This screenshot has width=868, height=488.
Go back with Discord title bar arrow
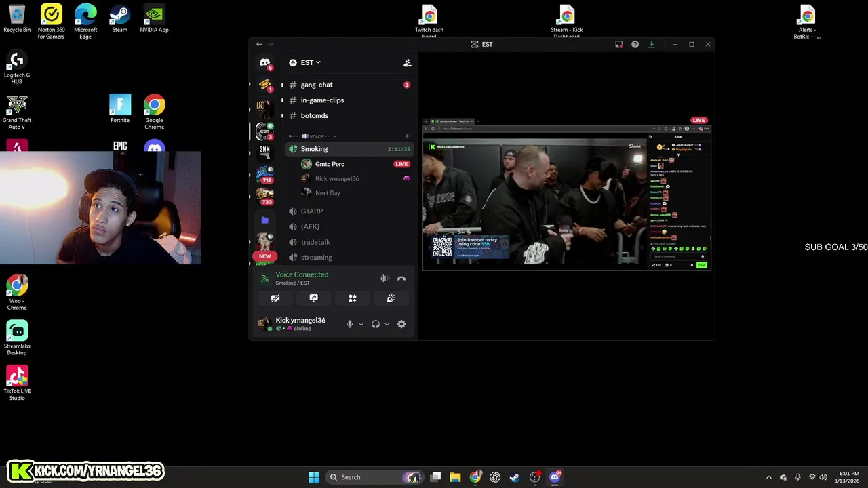coord(259,44)
